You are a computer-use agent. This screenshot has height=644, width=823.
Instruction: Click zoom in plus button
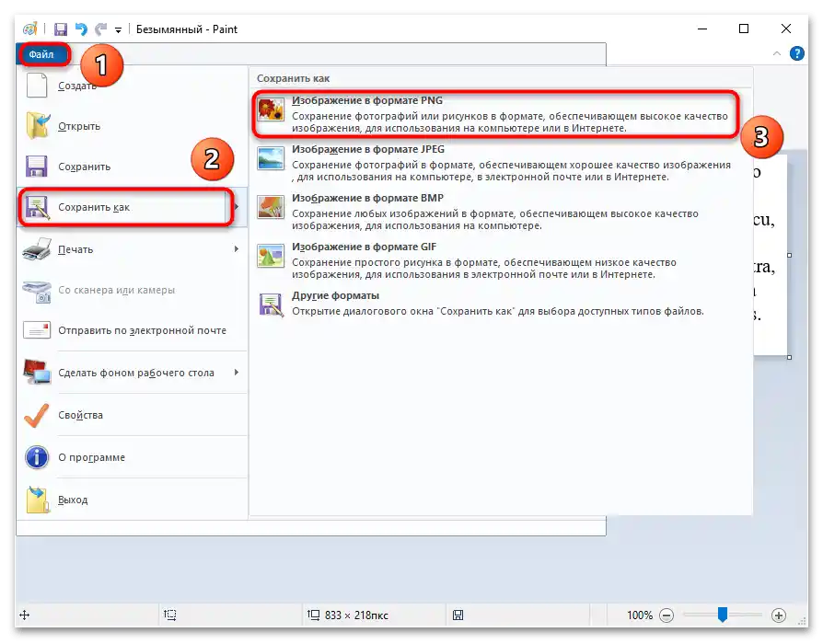tap(779, 615)
